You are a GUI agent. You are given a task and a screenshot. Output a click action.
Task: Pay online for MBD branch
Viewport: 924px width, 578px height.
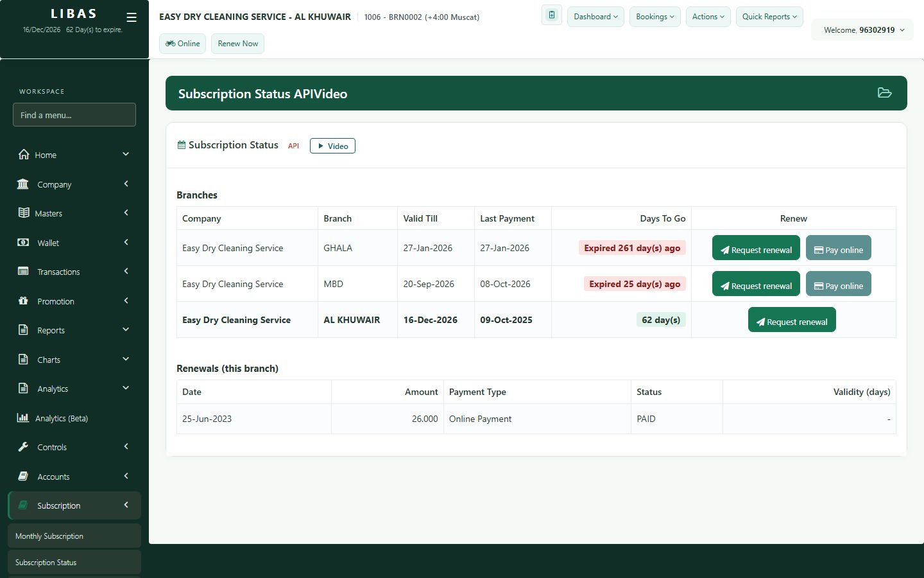pyautogui.click(x=839, y=284)
